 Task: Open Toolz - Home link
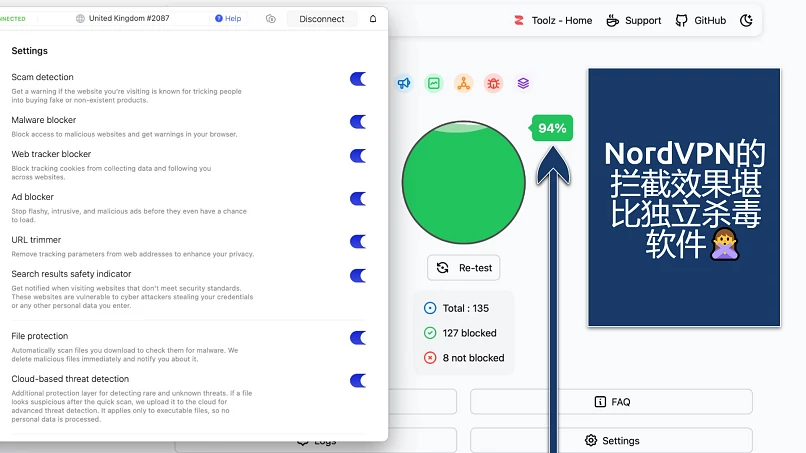click(x=553, y=21)
